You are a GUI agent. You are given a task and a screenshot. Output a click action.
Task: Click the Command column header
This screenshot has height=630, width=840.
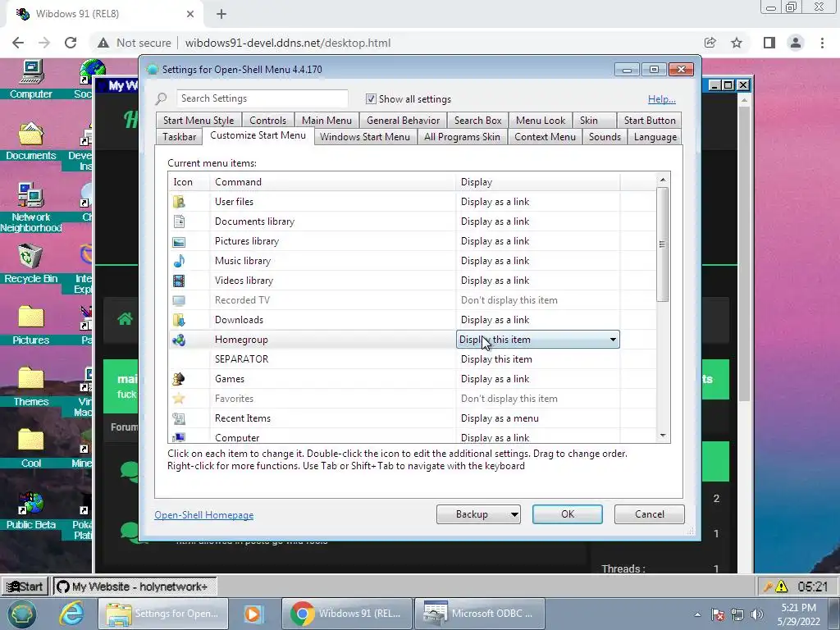click(332, 182)
